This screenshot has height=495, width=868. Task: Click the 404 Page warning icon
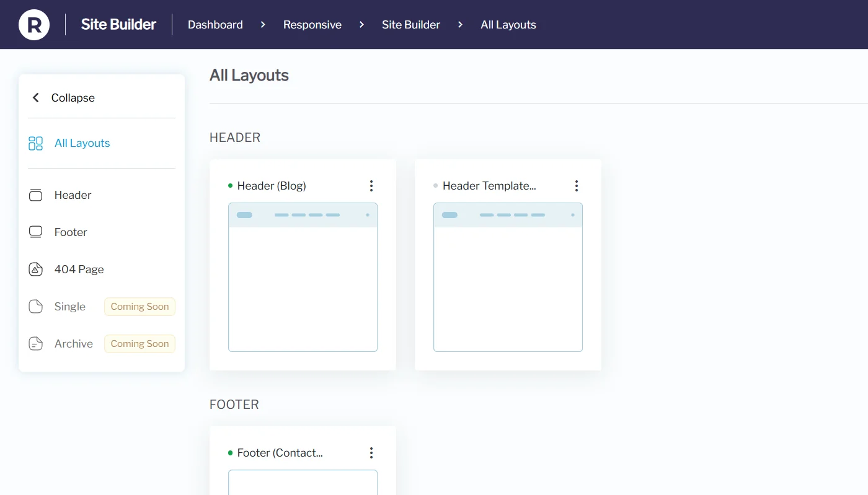pos(36,269)
